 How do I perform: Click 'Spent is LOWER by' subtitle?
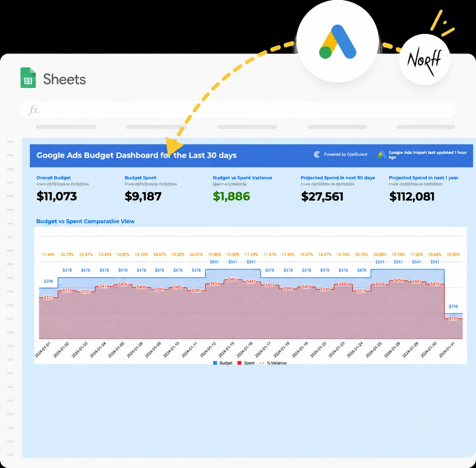pos(230,184)
